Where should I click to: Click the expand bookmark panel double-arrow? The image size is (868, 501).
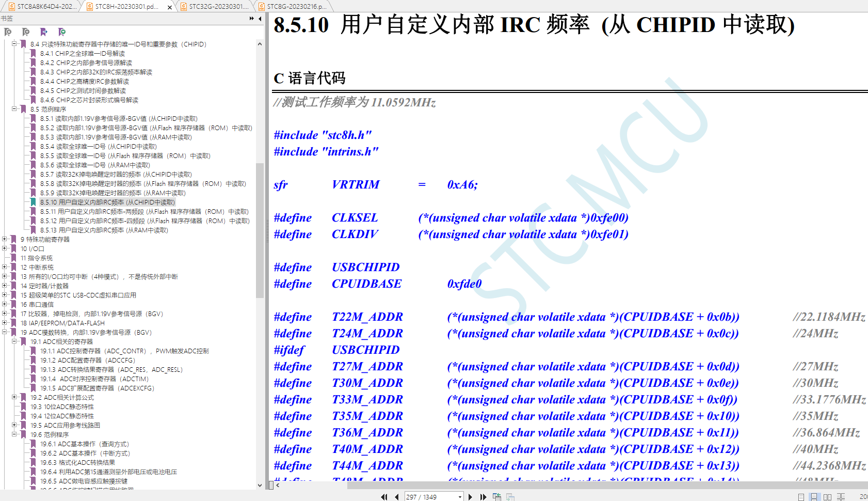tap(252, 19)
